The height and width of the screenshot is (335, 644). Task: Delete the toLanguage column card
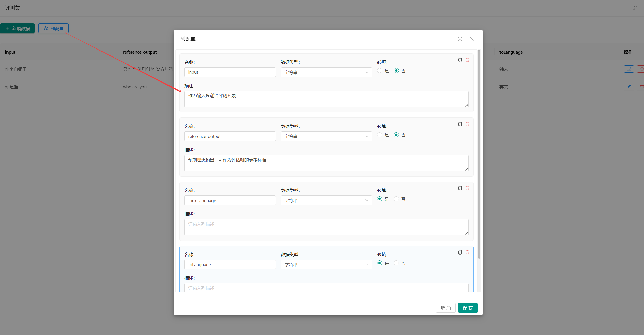467,252
